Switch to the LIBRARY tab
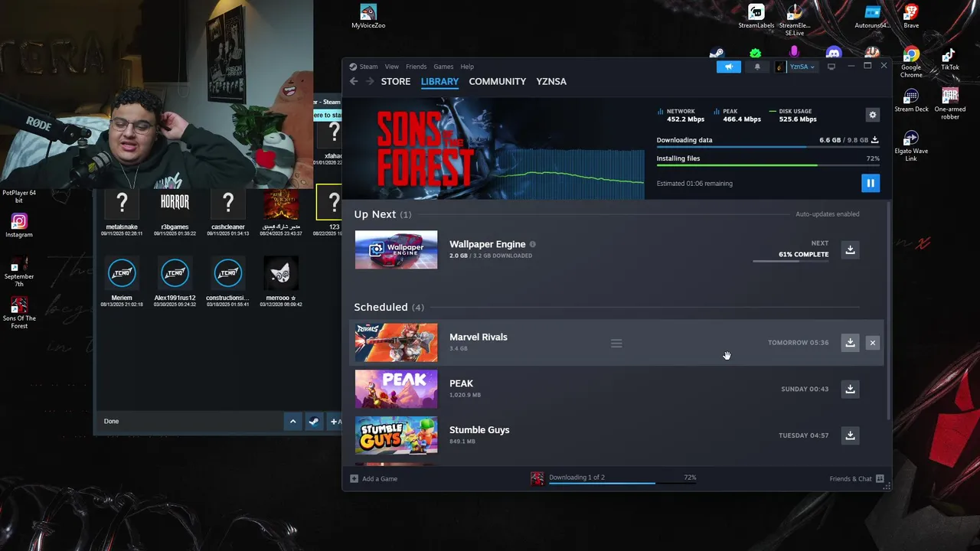 (439, 81)
